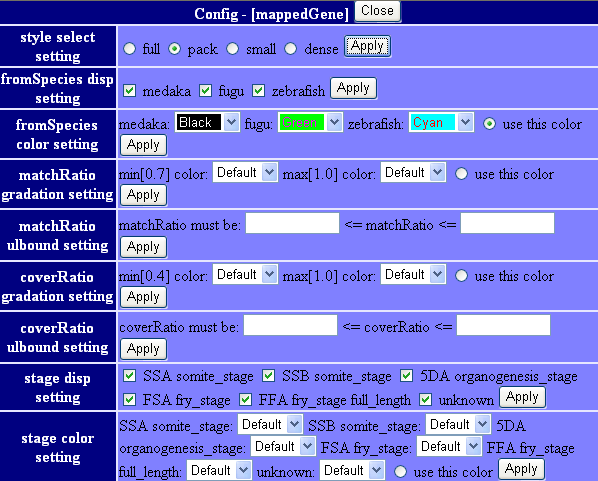Open the medaka Black color dropdown
Image resolution: width=598 pixels, height=481 pixels.
[207, 122]
